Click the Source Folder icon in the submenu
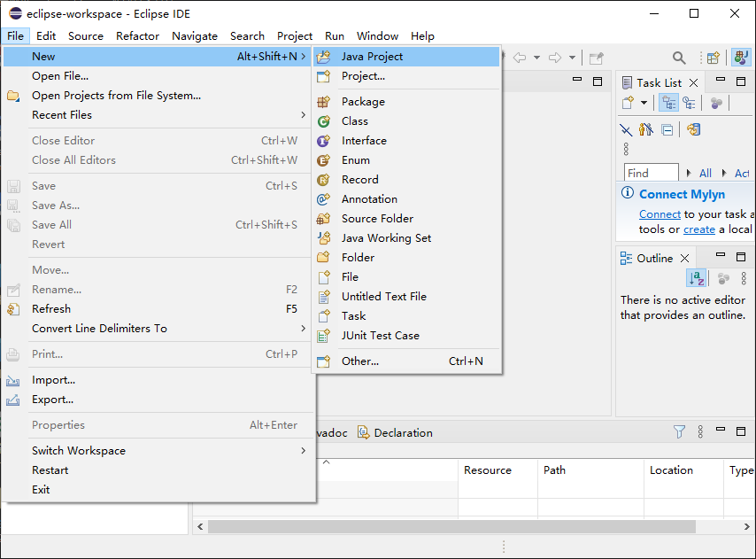 tap(323, 219)
